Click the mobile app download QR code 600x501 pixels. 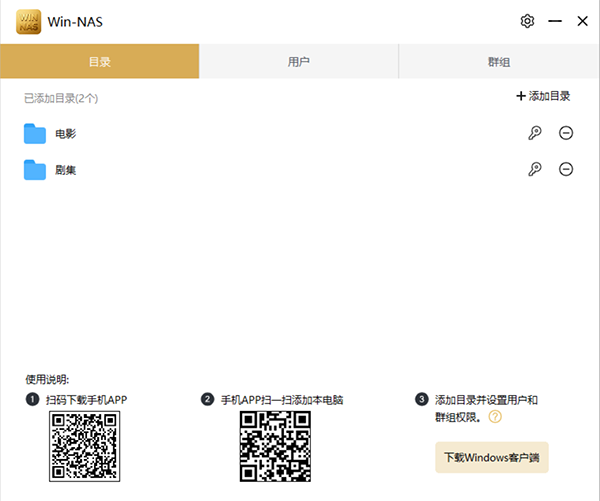(85, 446)
